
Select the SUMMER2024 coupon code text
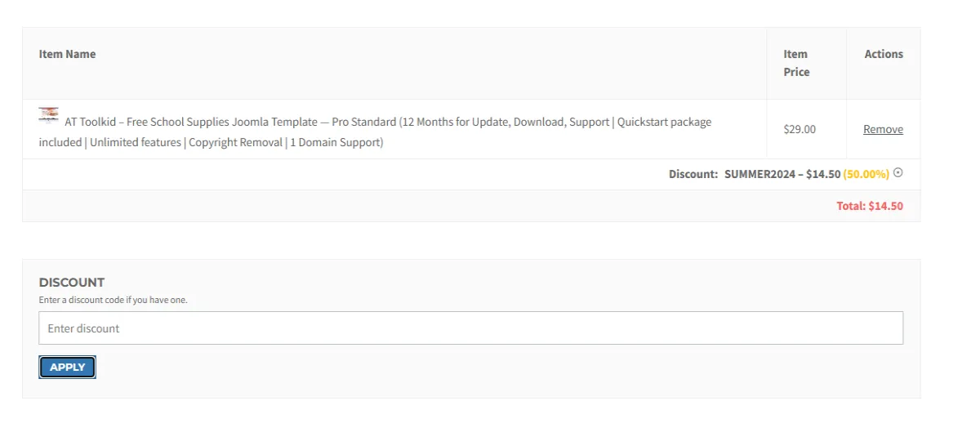759,174
